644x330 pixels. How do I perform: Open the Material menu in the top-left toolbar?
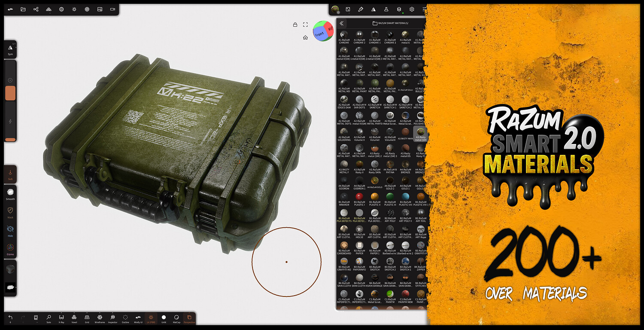pos(61,9)
